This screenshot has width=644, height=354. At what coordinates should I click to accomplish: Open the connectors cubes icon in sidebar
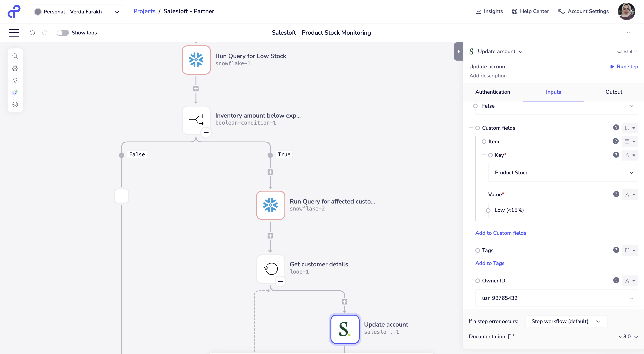tap(15, 68)
